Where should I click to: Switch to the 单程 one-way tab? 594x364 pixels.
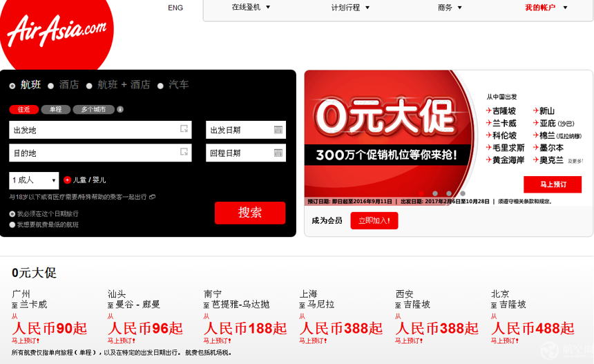(55, 109)
